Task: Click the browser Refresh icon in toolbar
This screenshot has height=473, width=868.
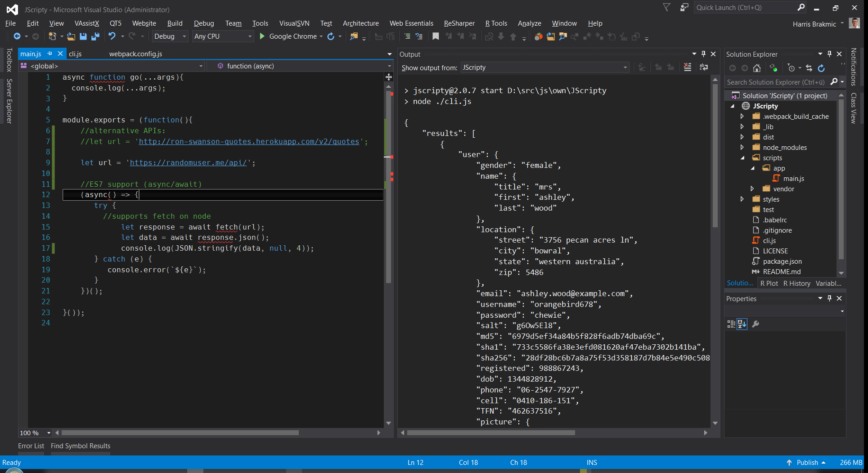Action: coord(331,36)
